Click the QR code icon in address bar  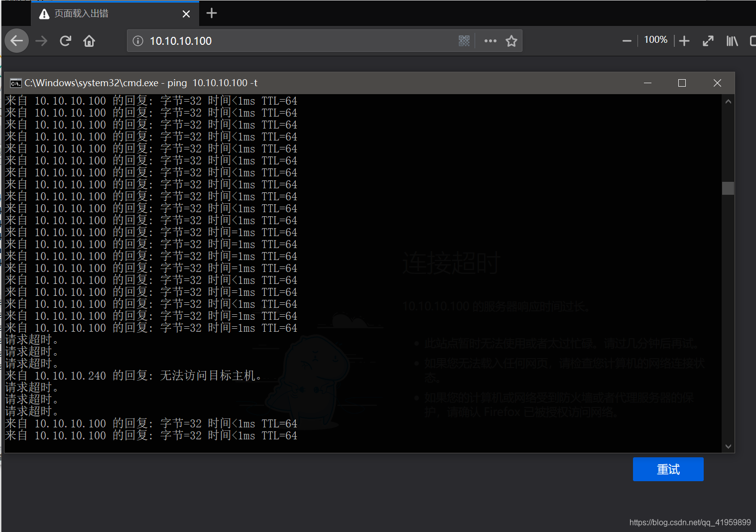pos(464,41)
